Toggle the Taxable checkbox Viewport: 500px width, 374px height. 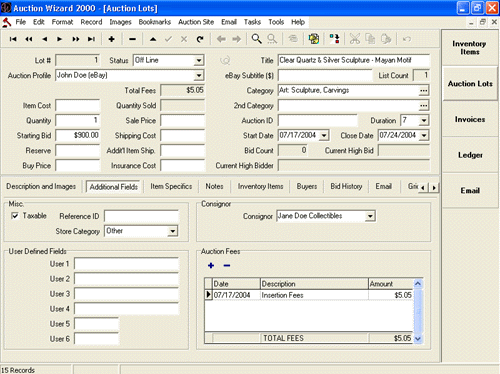pos(15,216)
